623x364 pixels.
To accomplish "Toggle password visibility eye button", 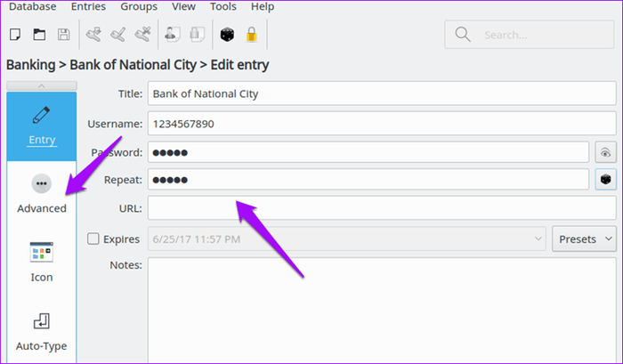I will pos(605,152).
